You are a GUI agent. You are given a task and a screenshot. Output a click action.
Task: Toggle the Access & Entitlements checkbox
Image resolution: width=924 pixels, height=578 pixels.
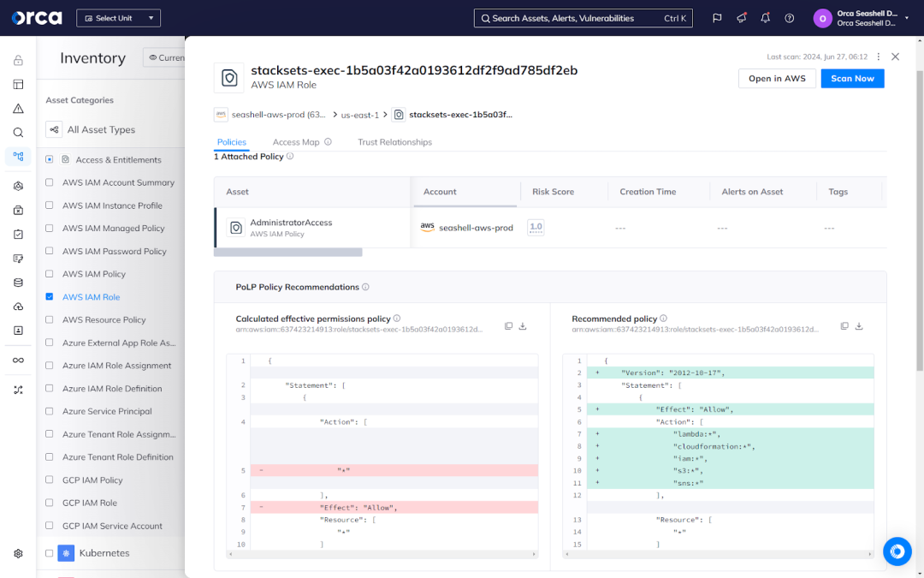point(50,159)
